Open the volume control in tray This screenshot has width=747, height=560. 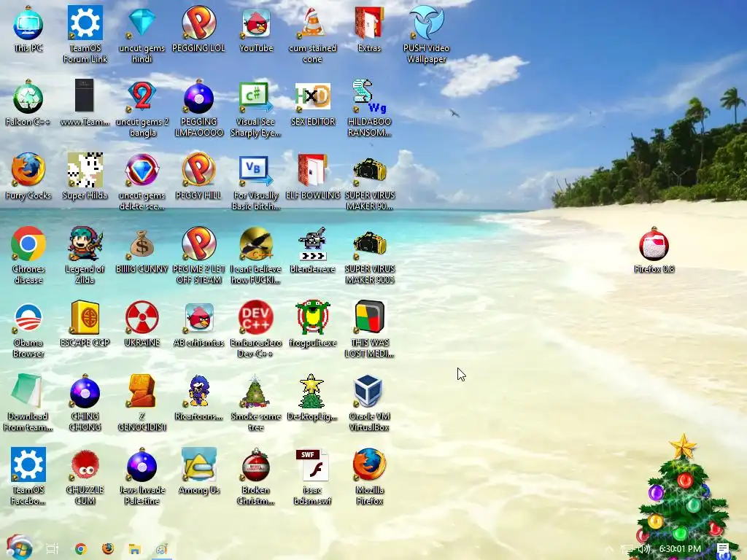point(644,549)
